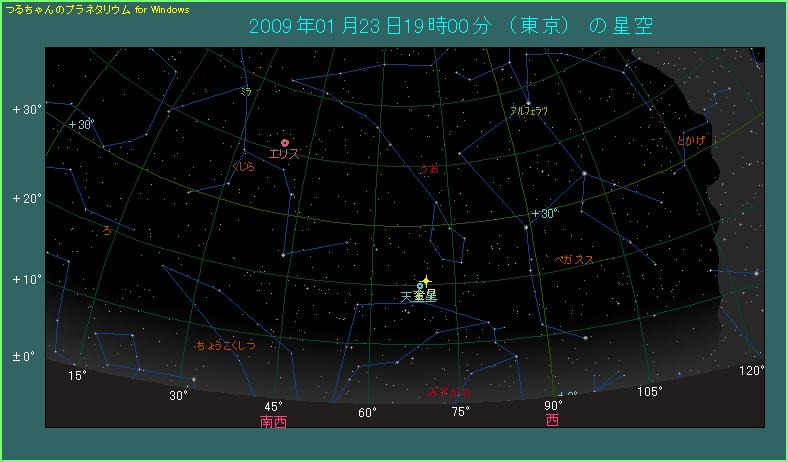Click the 15° azimuth mark
This screenshot has width=788, height=462.
(x=77, y=375)
